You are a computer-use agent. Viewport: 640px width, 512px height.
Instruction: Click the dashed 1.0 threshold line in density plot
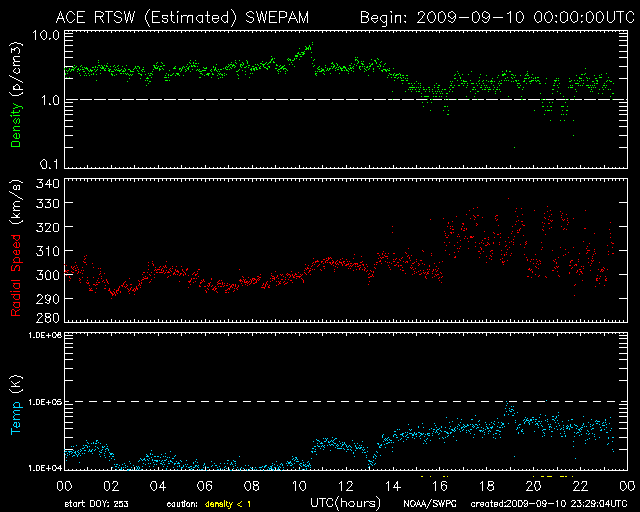pyautogui.click(x=346, y=99)
